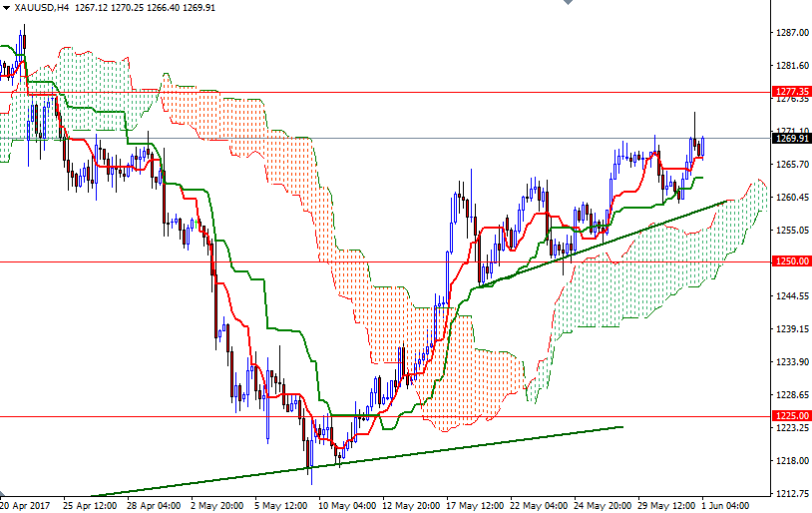Select the black 1269.91 current price tag
Viewport: 812px width, 513px height.
point(790,139)
